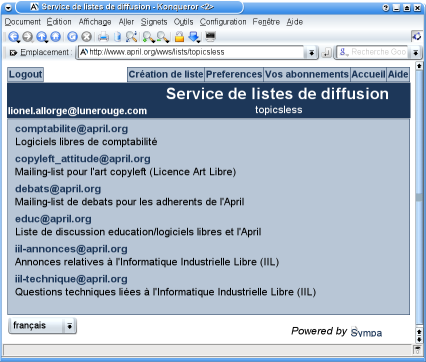This screenshot has width=426, height=362.
Task: Click the 'Liste de discussion education' description
Action: 138,232
